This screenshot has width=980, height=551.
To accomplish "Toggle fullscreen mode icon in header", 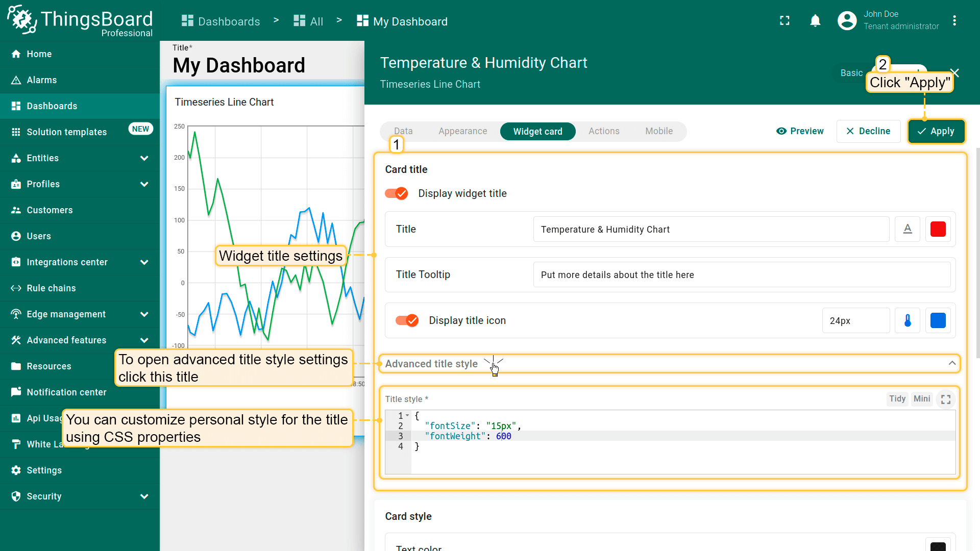I will click(x=785, y=20).
